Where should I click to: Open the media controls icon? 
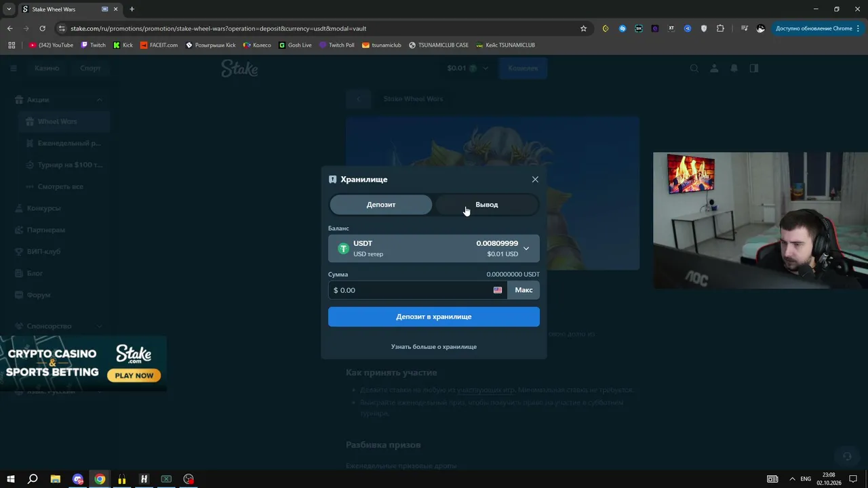[745, 28]
